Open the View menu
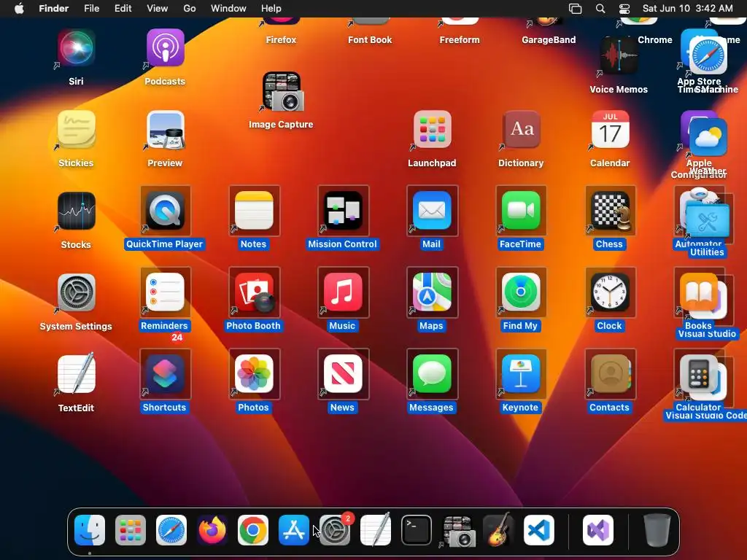The width and height of the screenshot is (747, 560). click(158, 9)
